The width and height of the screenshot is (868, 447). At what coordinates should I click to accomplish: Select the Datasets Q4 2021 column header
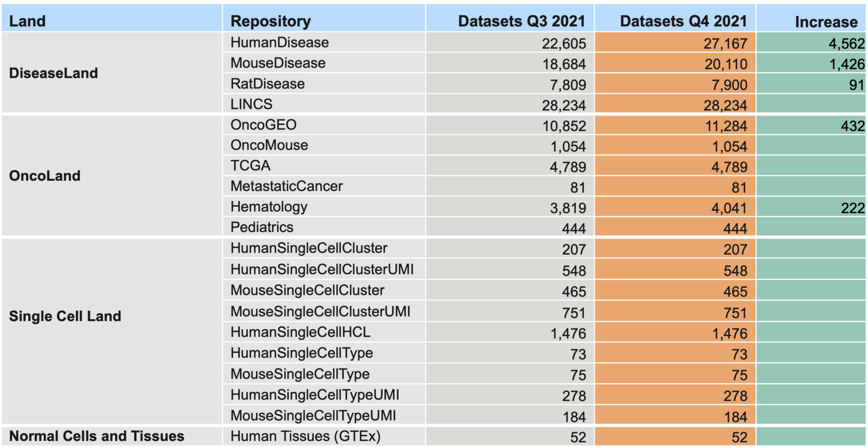(x=683, y=21)
